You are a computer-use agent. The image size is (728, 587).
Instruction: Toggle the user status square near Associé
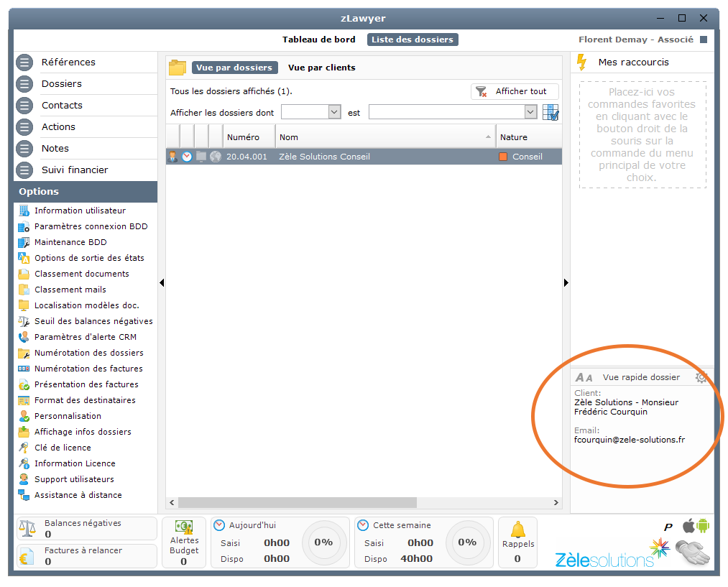[704, 40]
